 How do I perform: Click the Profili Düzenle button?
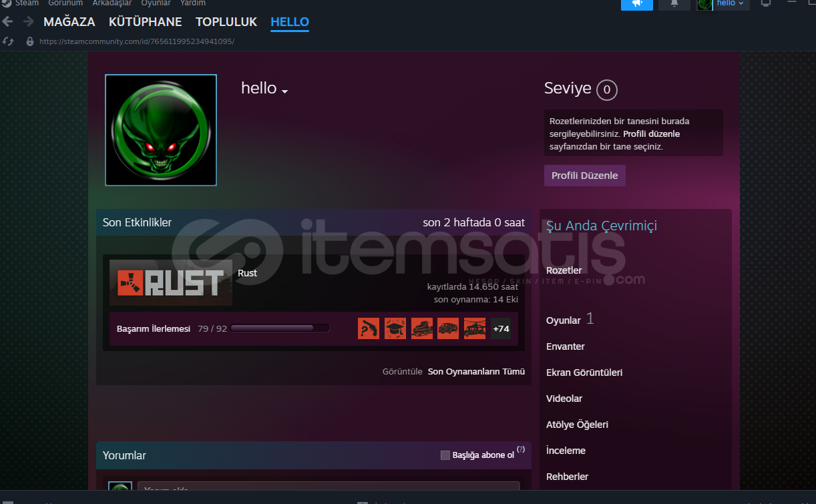click(584, 175)
